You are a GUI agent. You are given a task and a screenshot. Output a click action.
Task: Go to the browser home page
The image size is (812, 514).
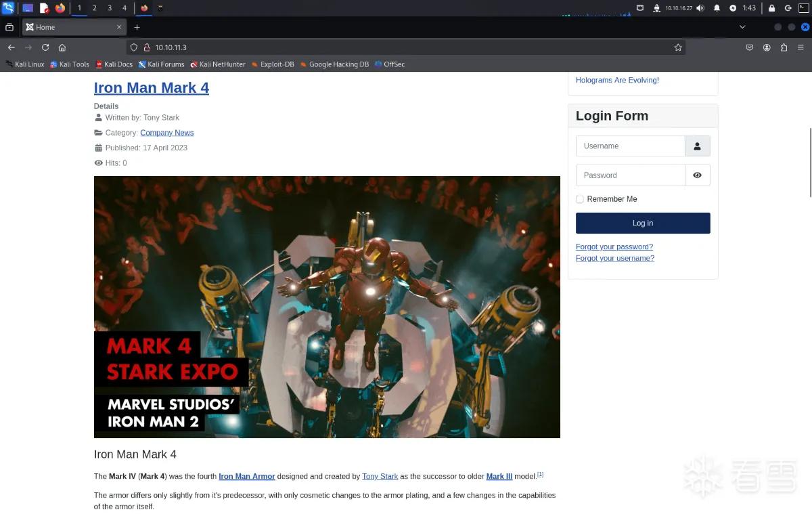[62, 47]
